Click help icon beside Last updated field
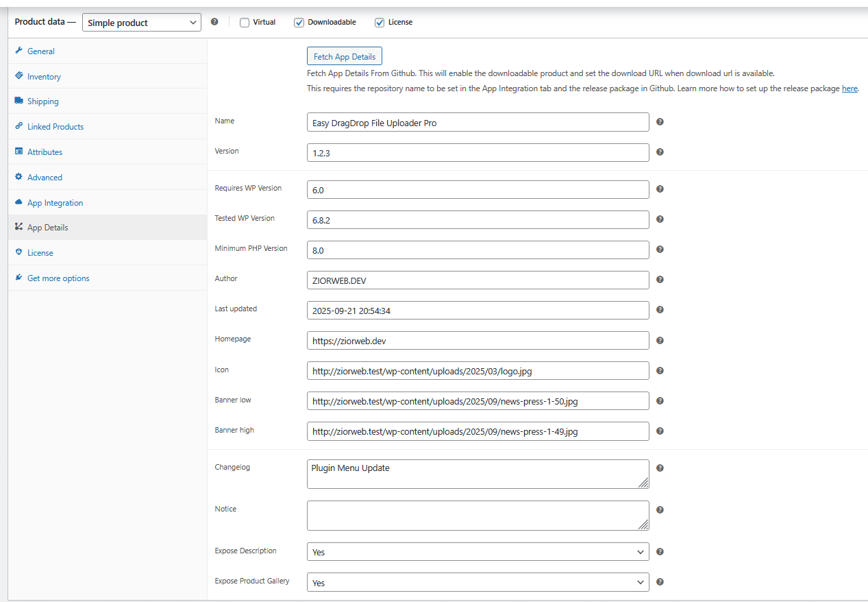Screen dimensions: 868x602 pos(660,310)
